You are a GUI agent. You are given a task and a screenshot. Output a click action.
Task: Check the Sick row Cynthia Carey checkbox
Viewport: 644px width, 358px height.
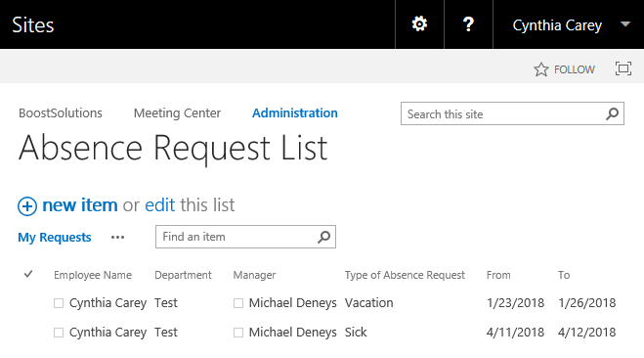point(59,333)
